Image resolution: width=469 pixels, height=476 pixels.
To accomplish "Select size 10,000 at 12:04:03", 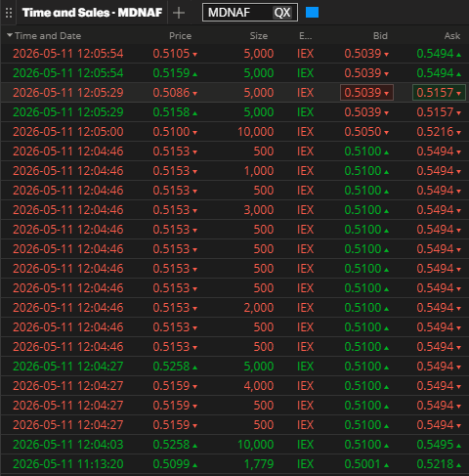I will (256, 445).
